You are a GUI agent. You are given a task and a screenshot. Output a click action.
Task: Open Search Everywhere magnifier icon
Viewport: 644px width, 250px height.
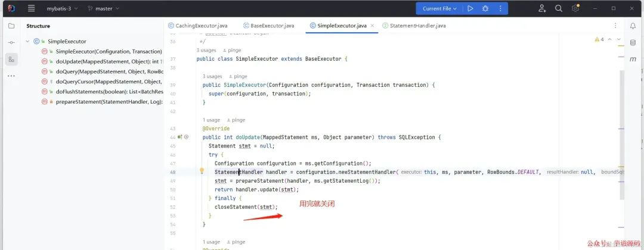559,8
